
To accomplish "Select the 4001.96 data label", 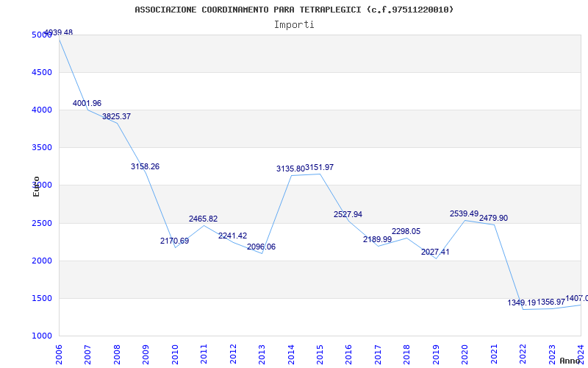I will [87, 103].
